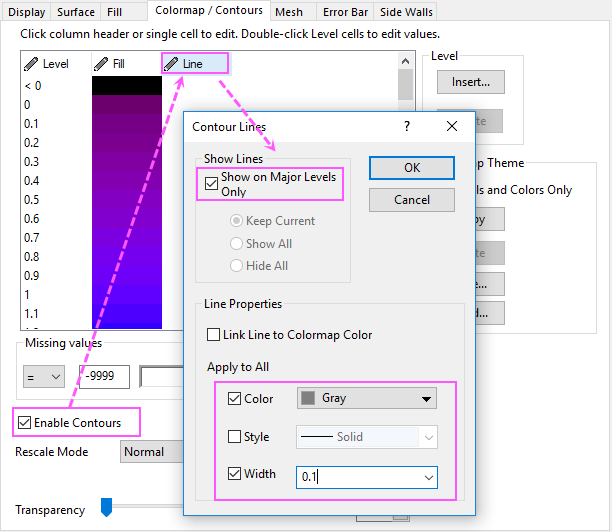Screen dimensions: 612x532
Task: Click the Line column pencil icon
Action: click(171, 64)
